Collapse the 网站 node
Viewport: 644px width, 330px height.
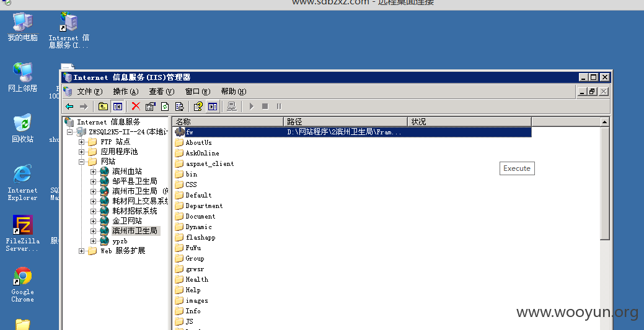point(81,162)
